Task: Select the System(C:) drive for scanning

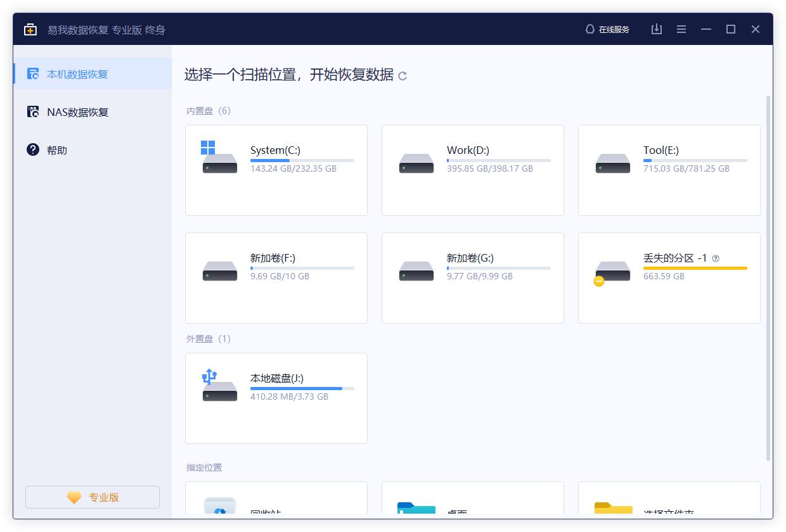Action: click(276, 170)
